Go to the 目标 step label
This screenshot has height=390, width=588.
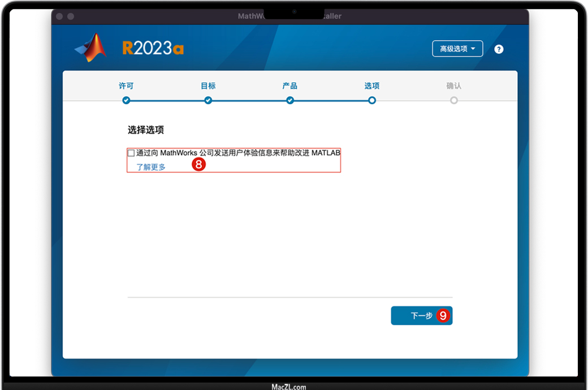pos(208,86)
